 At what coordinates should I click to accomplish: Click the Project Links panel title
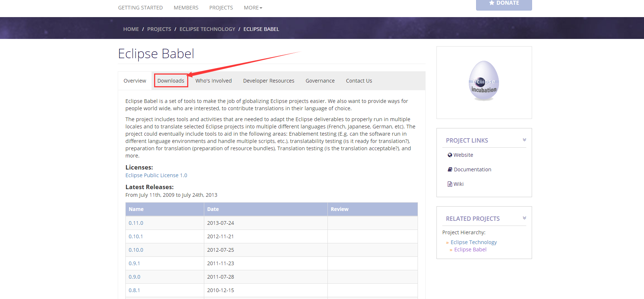pos(467,140)
